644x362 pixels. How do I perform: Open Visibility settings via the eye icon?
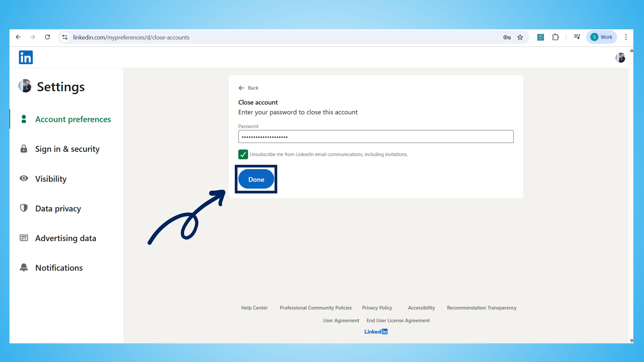(24, 178)
